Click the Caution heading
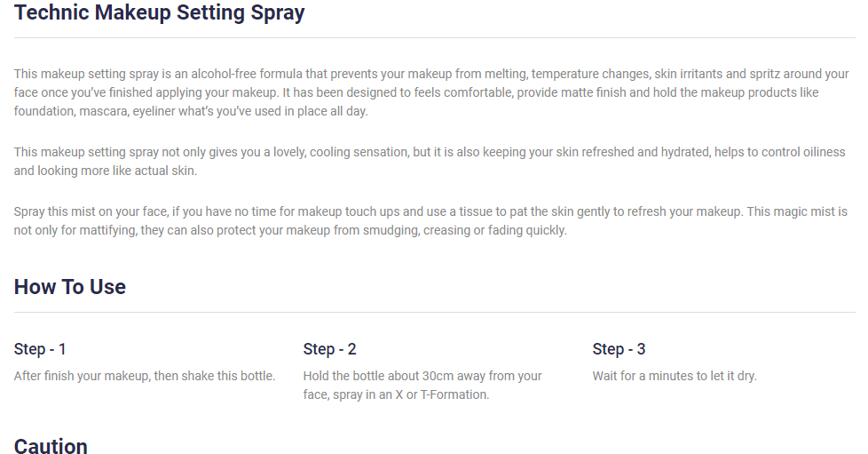The width and height of the screenshot is (868, 454). [51, 446]
